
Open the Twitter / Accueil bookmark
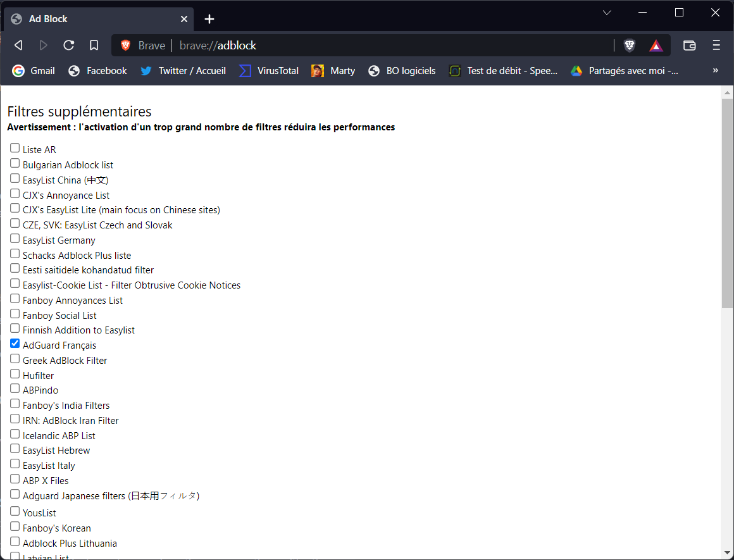click(x=183, y=71)
